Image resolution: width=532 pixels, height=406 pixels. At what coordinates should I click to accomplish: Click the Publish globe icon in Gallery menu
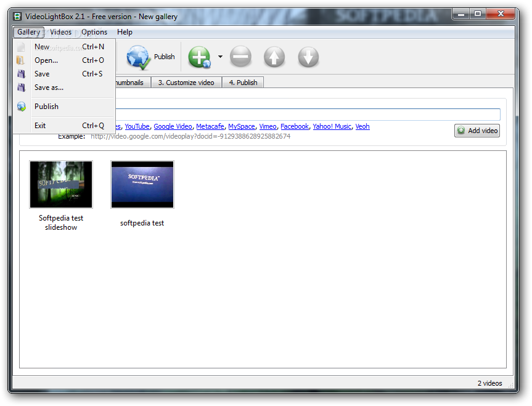22,107
